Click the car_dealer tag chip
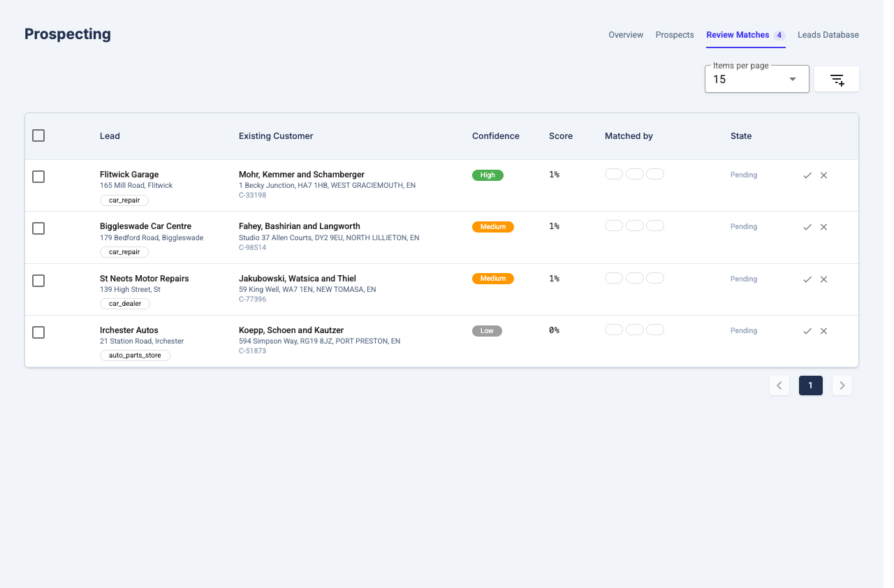Viewport: 894px width, 588px height. point(125,304)
